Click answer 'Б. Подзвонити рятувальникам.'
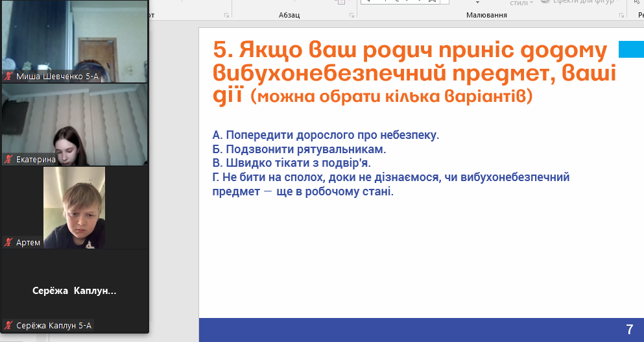Viewport: 644px width, 342px height. [299, 149]
